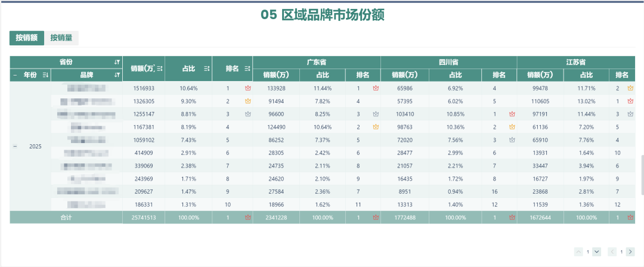Click the 广东省 share value 11.44%
This screenshot has width=644, height=267.
(x=323, y=88)
